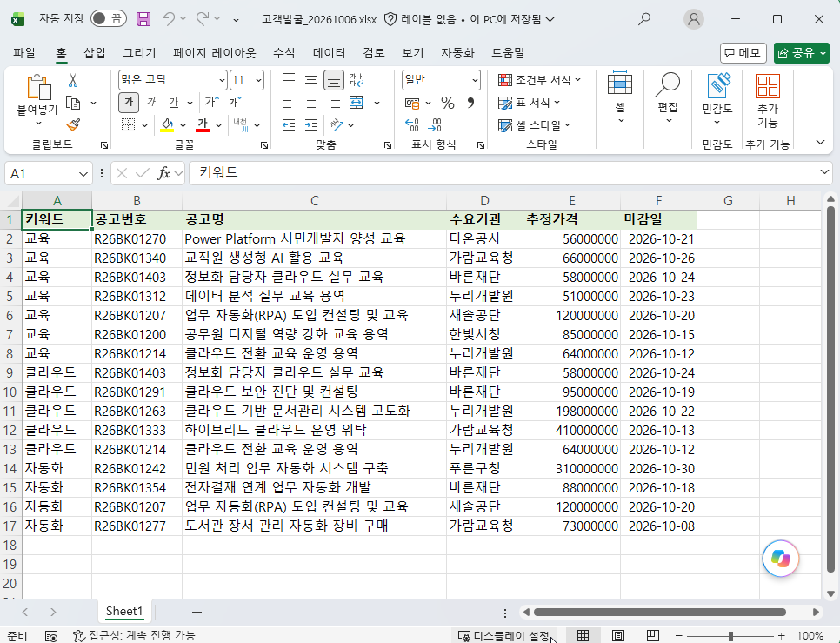This screenshot has height=643, width=840.
Task: Click the Increase Decimal icon
Action: (x=411, y=124)
